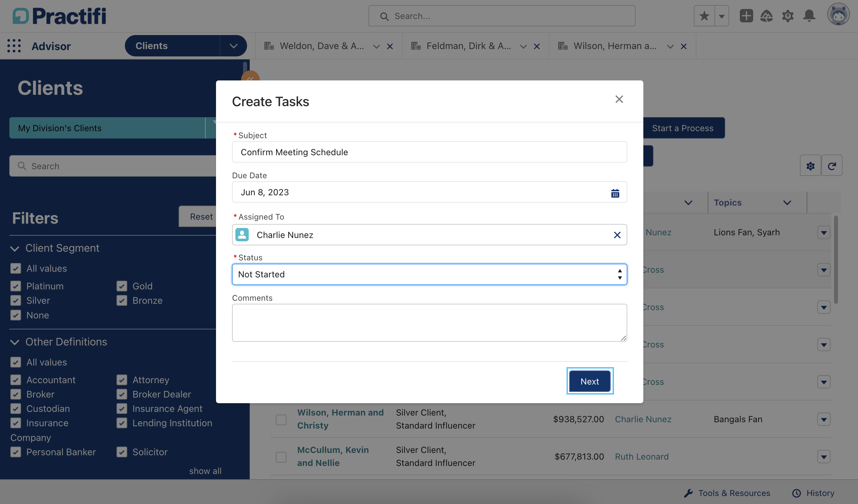
Task: Click the Start a Process button
Action: pos(683,128)
